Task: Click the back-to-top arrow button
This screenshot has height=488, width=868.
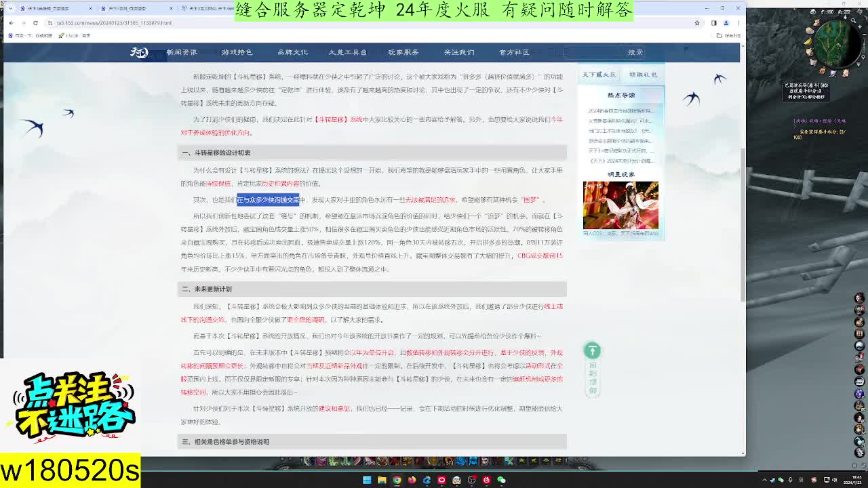Action: tap(592, 350)
